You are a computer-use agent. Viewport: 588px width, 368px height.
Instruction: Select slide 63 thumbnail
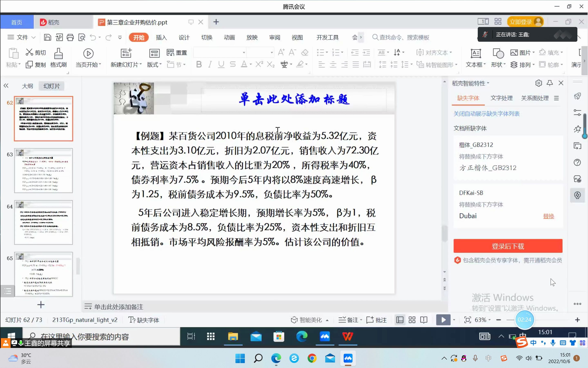point(43,171)
